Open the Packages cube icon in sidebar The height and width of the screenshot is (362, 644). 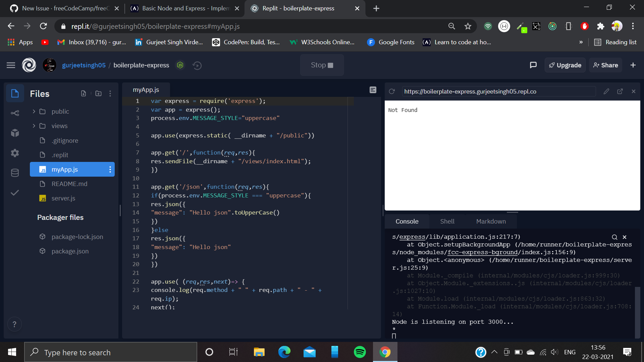click(x=15, y=133)
